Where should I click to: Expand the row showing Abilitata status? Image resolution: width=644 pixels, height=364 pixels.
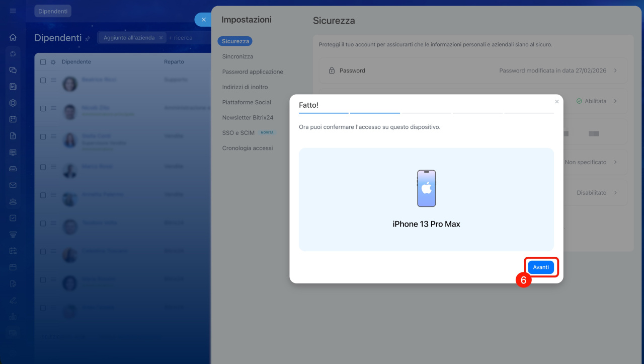(615, 101)
